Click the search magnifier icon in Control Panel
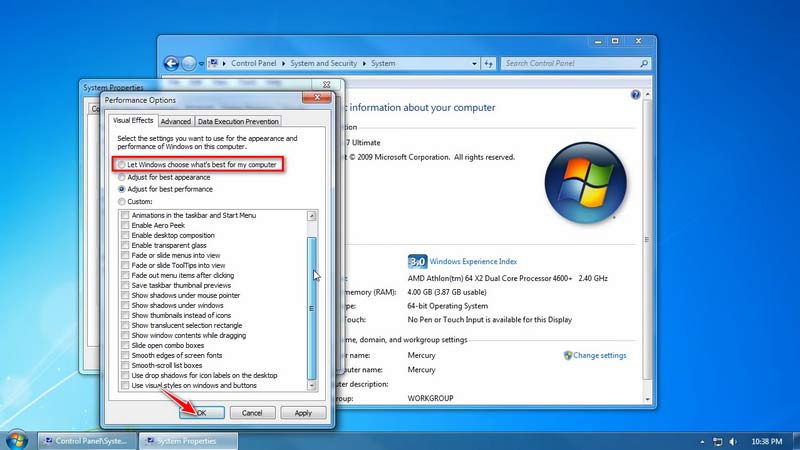The height and width of the screenshot is (450, 800). click(644, 63)
